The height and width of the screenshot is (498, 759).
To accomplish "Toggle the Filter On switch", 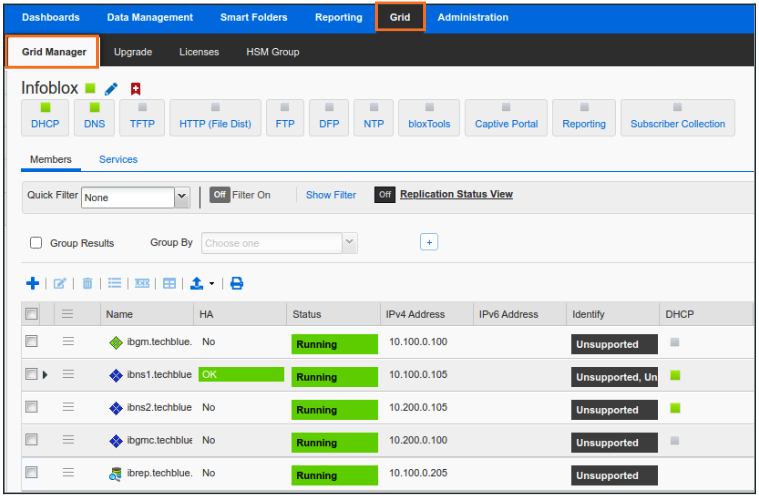I will [219, 195].
